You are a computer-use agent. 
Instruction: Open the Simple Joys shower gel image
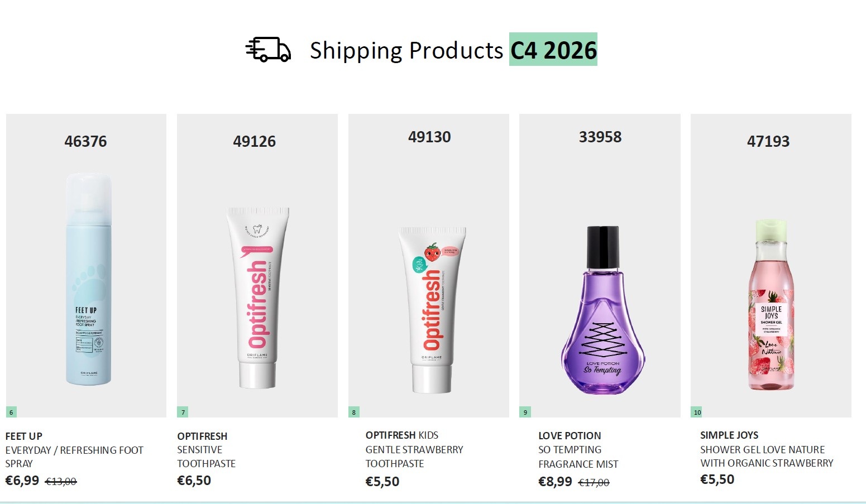(x=771, y=305)
